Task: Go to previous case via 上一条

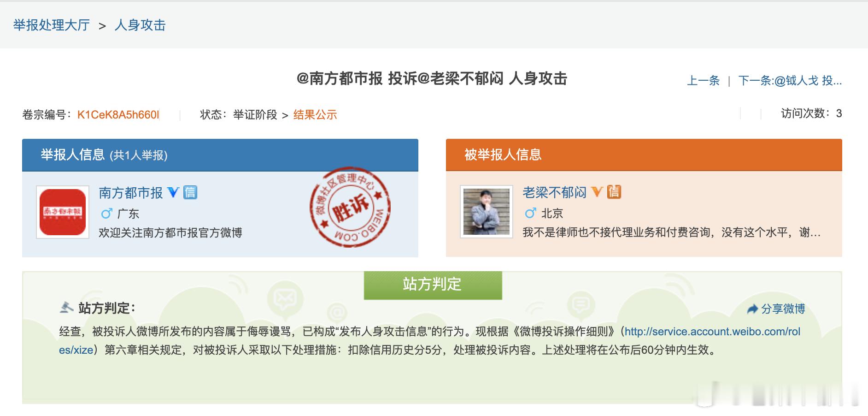Action: pyautogui.click(x=703, y=81)
